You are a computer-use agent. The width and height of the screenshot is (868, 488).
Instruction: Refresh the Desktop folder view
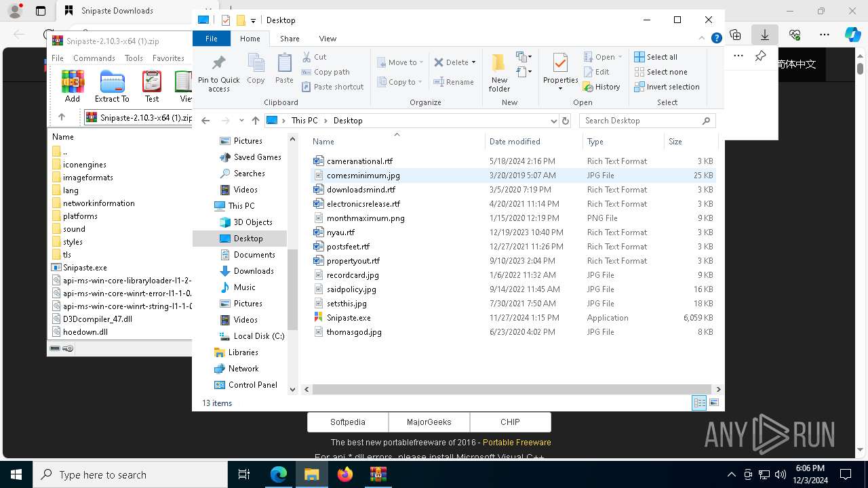(566, 121)
